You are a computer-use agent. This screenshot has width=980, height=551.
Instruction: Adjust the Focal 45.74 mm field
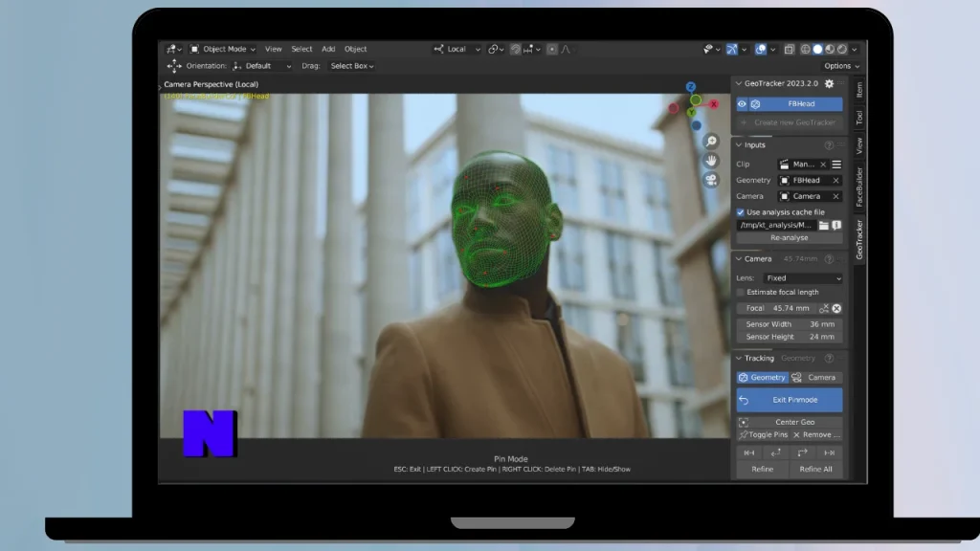777,308
